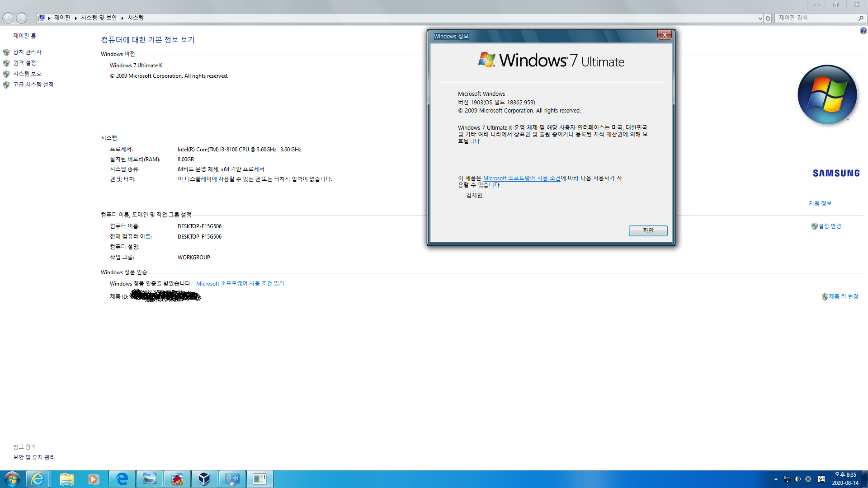Open the picture viewer taskbar icon
The width and height of the screenshot is (868, 488).
point(150,479)
